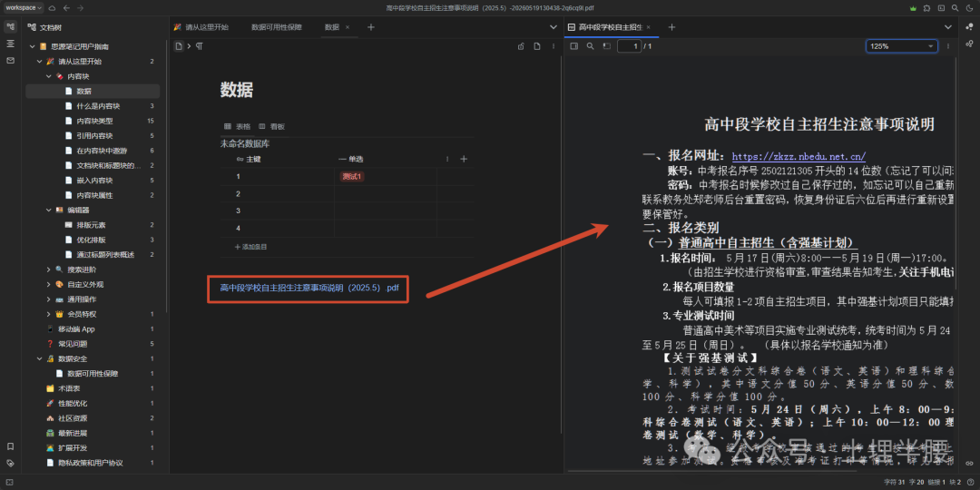This screenshot has height=490, width=980.
Task: Open the 单选 column options menu
Action: tap(447, 160)
